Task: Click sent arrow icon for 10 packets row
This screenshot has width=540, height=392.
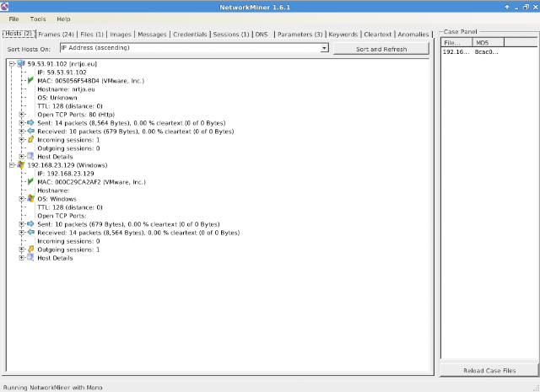Action: click(30, 224)
